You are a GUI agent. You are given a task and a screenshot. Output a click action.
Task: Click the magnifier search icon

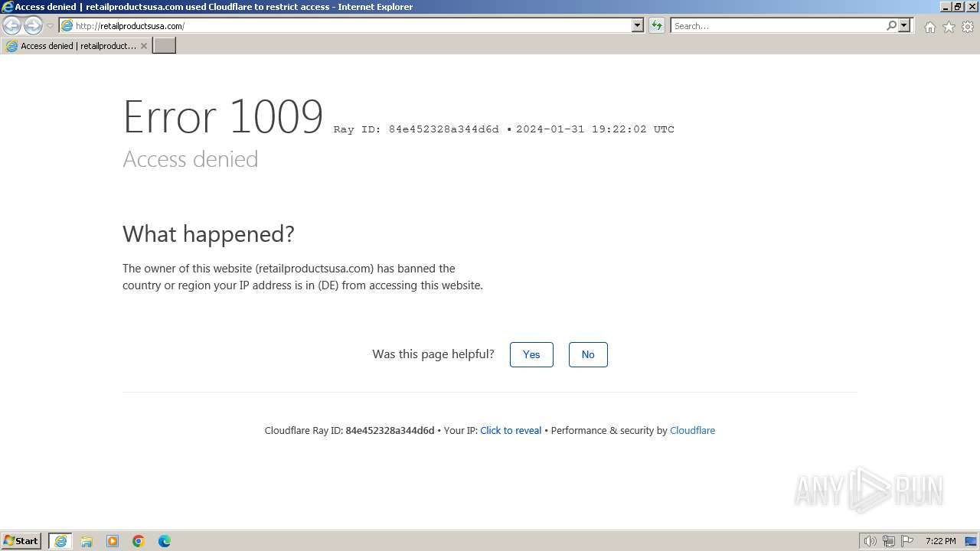pyautogui.click(x=891, y=26)
